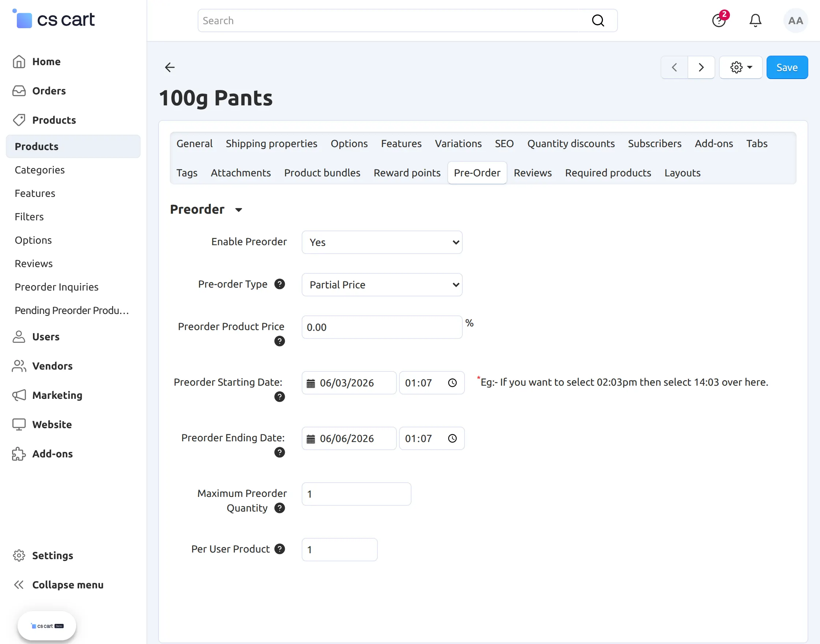Open calendar for the ending date
This screenshot has height=644, width=820.
(x=310, y=438)
